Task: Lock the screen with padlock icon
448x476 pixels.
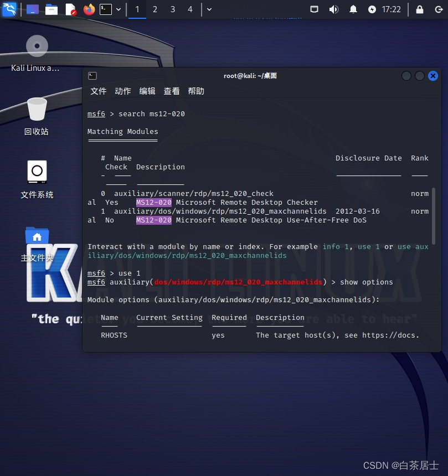Action: tap(420, 9)
